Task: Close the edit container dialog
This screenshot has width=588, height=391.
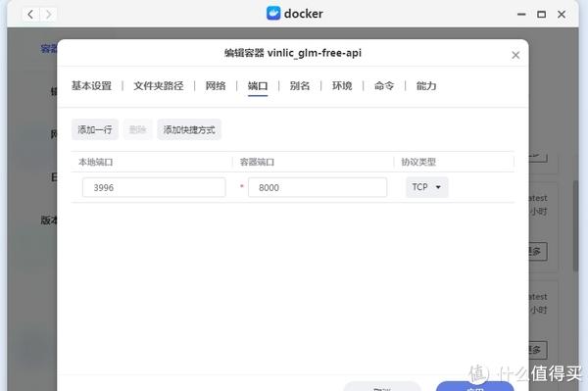Action: [x=515, y=55]
